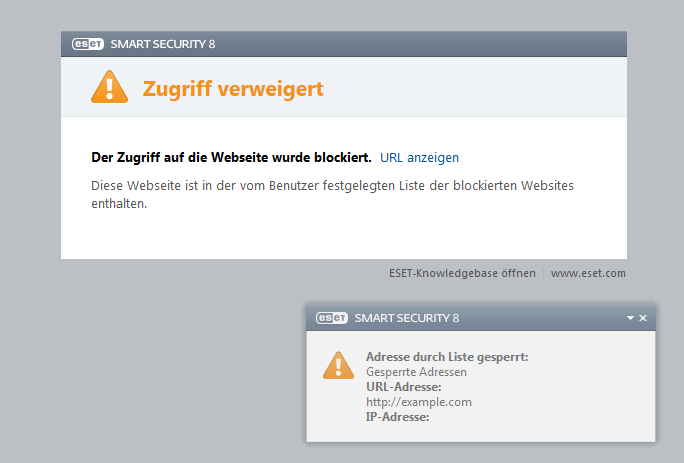Click the URL anzeigen link
This screenshot has width=684, height=463.
(419, 158)
